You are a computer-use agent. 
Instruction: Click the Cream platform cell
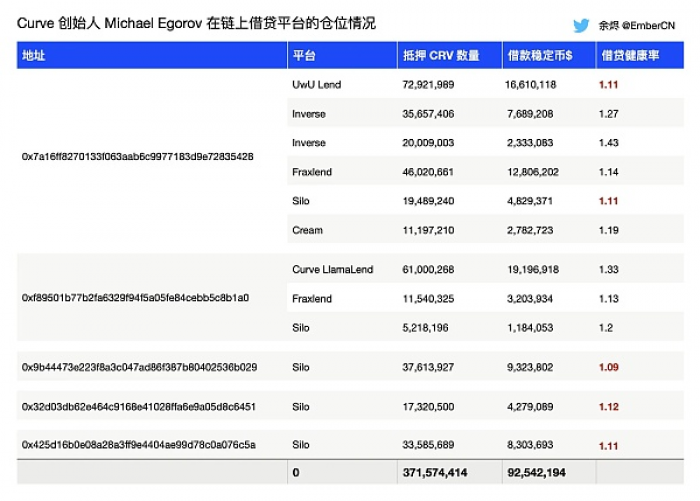pyautogui.click(x=307, y=230)
